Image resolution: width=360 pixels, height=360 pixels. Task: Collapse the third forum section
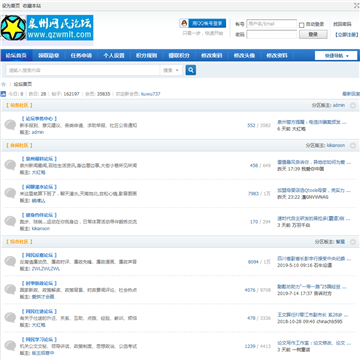pyautogui.click(x=353, y=242)
